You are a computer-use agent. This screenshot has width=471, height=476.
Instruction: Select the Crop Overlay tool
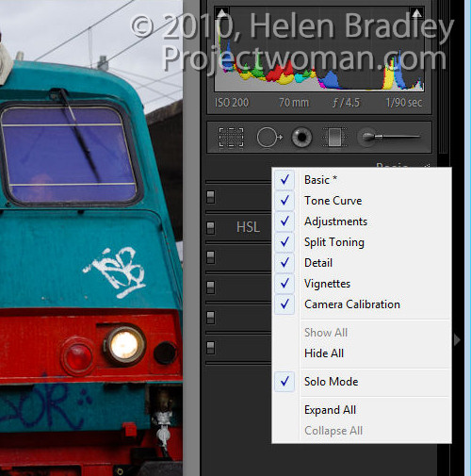coord(231,137)
